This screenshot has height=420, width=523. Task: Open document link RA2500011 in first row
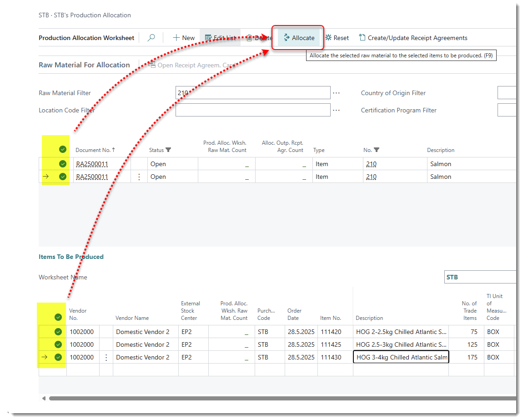coord(92,164)
